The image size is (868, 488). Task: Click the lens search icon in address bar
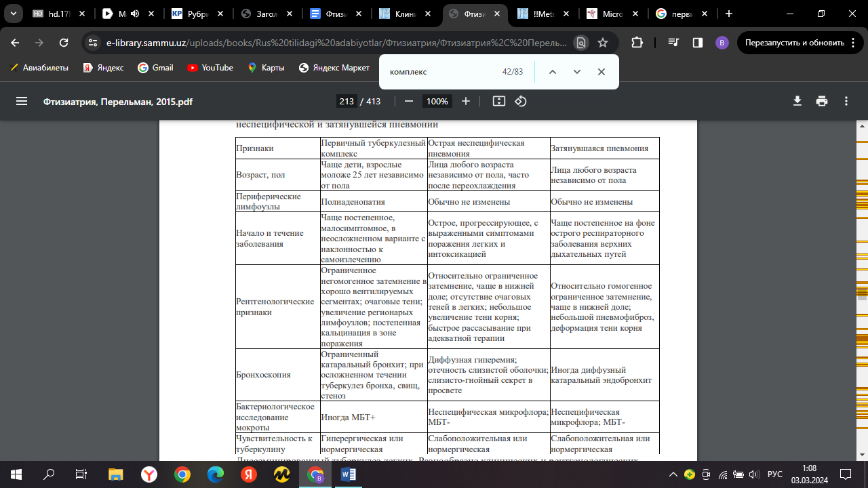(581, 43)
